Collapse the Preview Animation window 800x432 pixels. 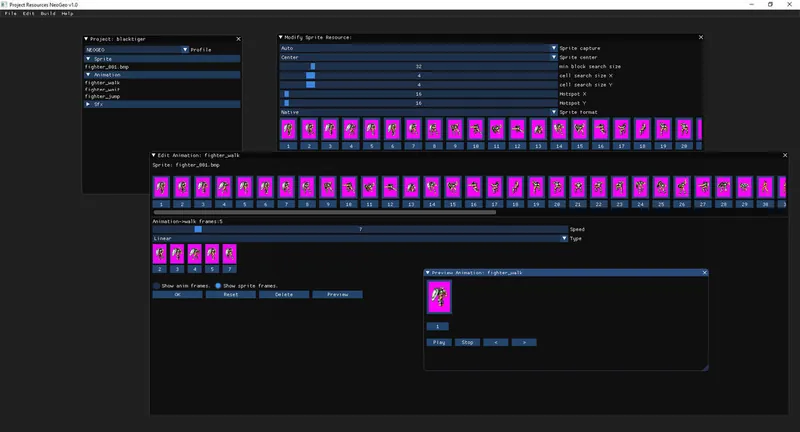pos(428,272)
